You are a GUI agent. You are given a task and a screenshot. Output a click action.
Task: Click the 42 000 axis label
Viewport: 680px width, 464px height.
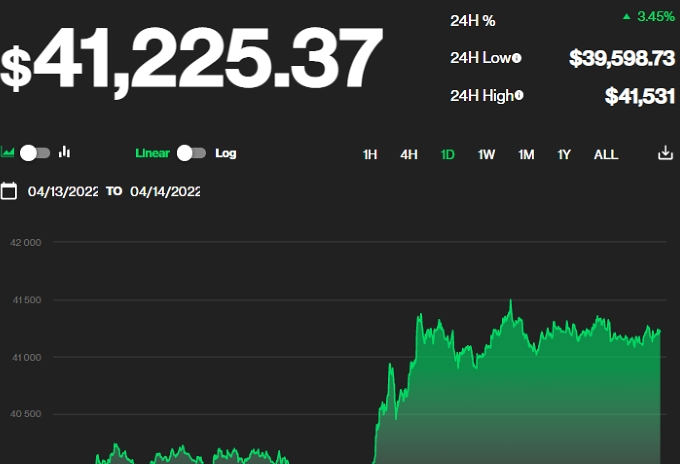[26, 242]
